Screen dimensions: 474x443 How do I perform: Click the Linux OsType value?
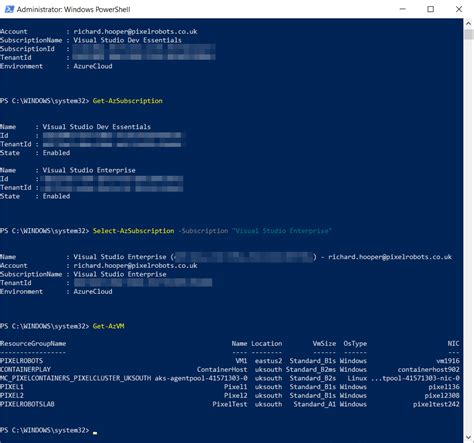pos(357,378)
